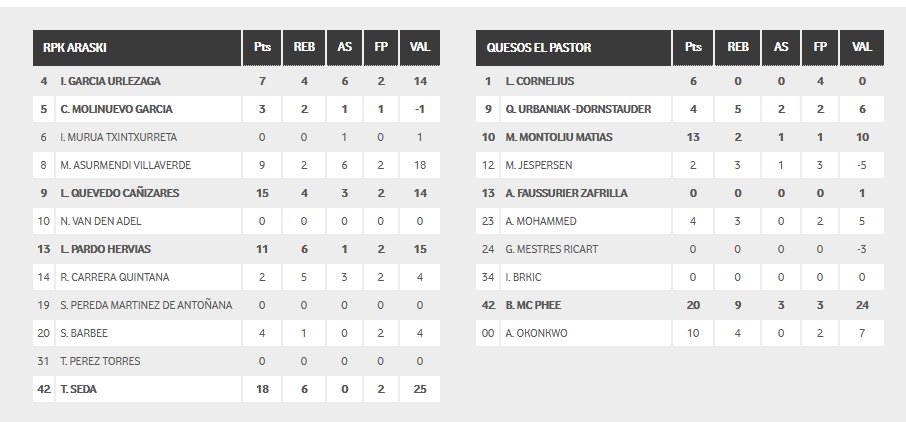Select FP column header in Quesos El Pastor table
This screenshot has height=422, width=906.
pos(820,47)
